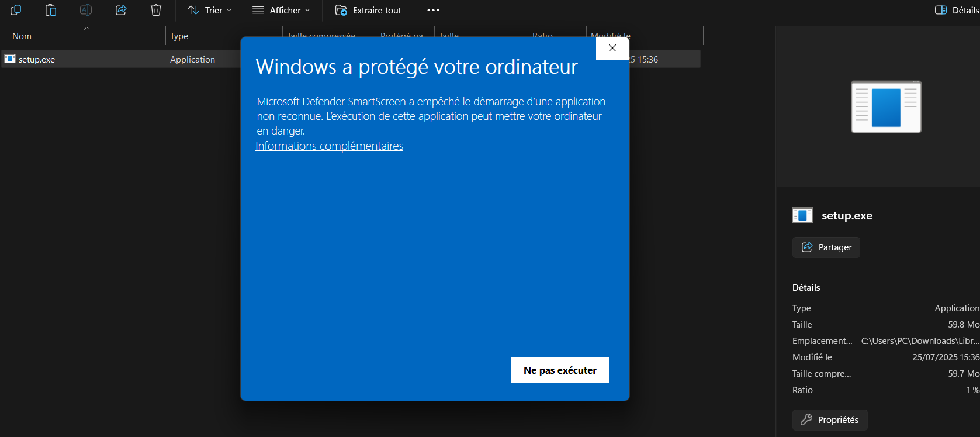
Task: Click Partager button in details pane
Action: (x=826, y=247)
